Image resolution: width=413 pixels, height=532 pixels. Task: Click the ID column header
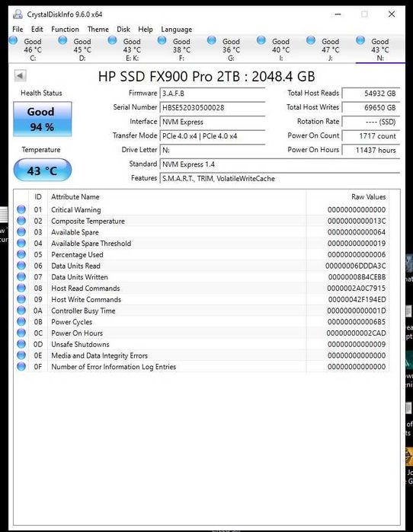[x=37, y=197]
